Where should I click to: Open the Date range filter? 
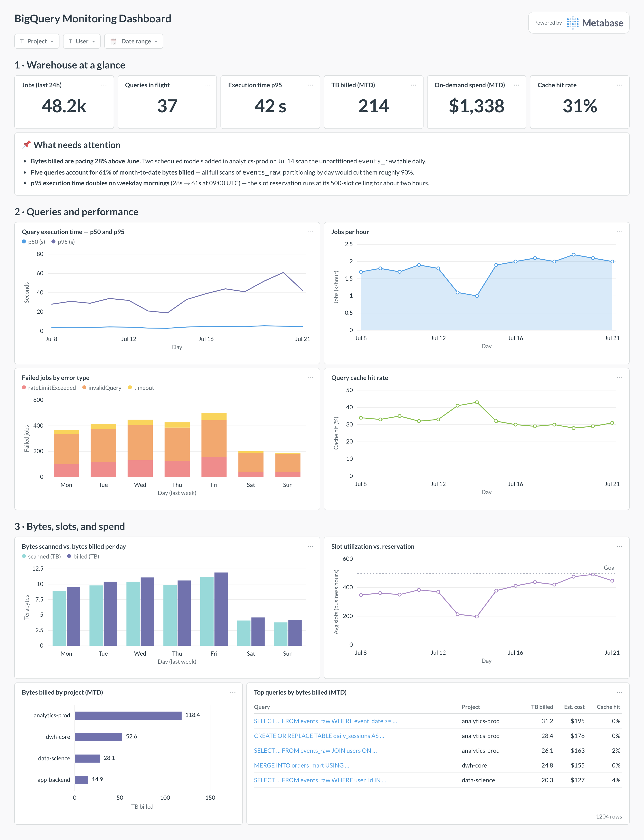[x=133, y=41]
